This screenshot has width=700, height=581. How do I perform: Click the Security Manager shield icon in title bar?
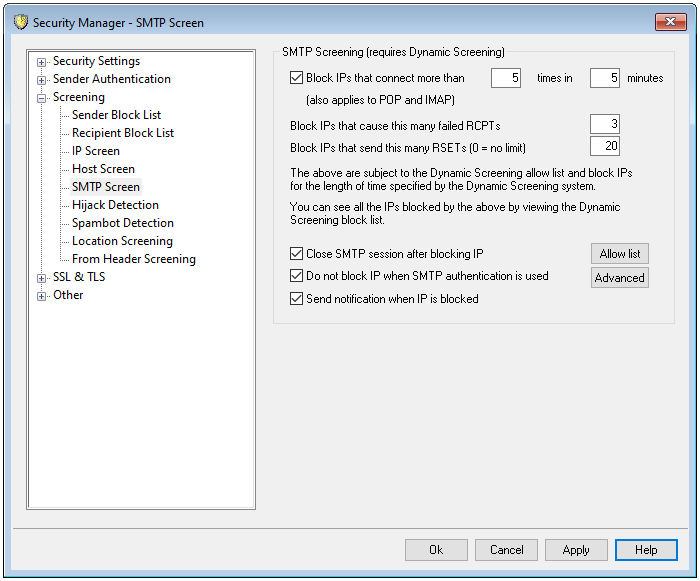tap(18, 22)
